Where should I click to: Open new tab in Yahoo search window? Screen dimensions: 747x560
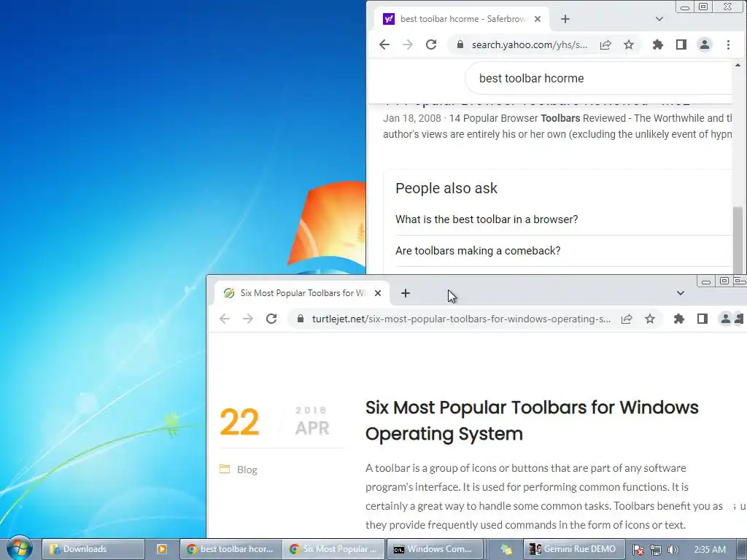pyautogui.click(x=565, y=19)
